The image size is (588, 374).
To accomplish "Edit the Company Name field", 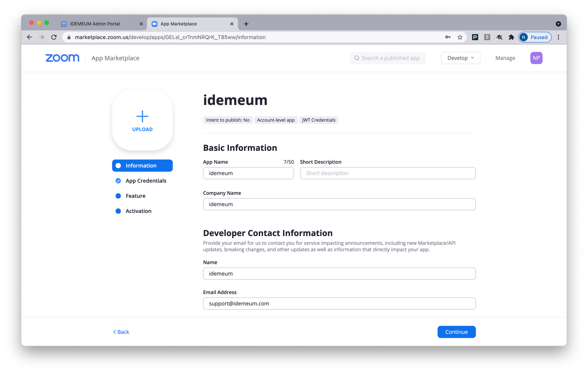I will (x=339, y=204).
